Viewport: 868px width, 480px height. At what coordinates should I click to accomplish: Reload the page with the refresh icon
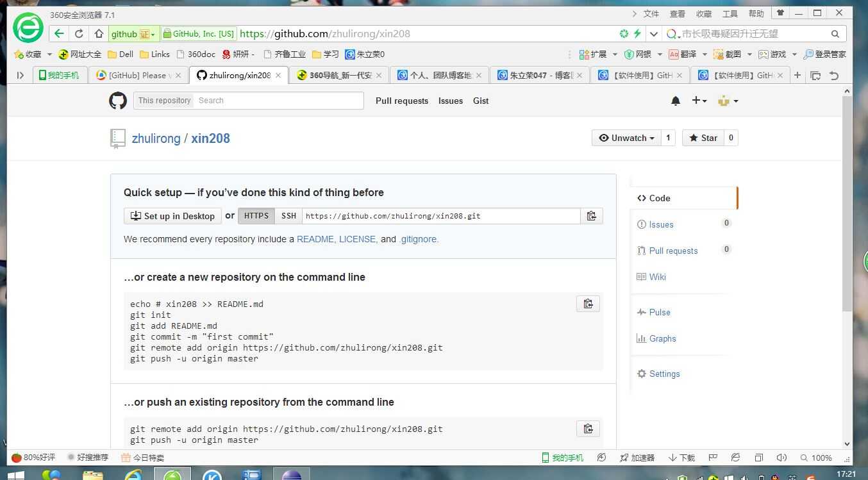(79, 34)
